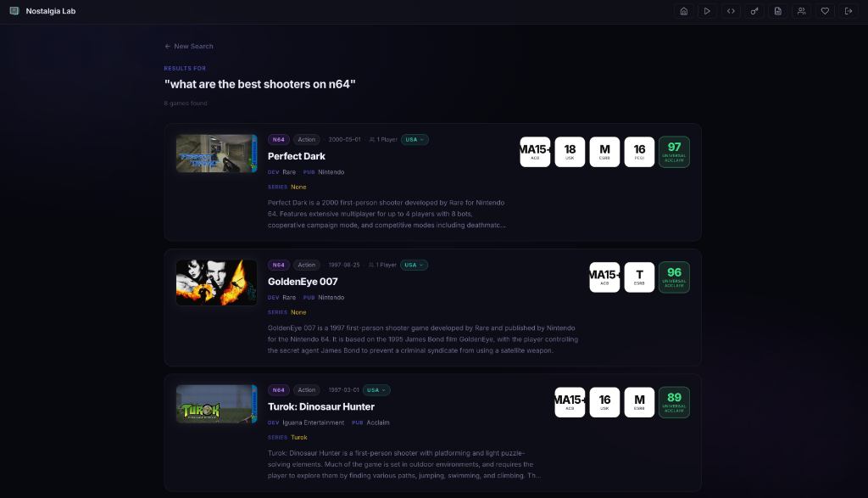Screen dimensions: 868x498
Task: Click the Turok series link
Action: pos(299,437)
